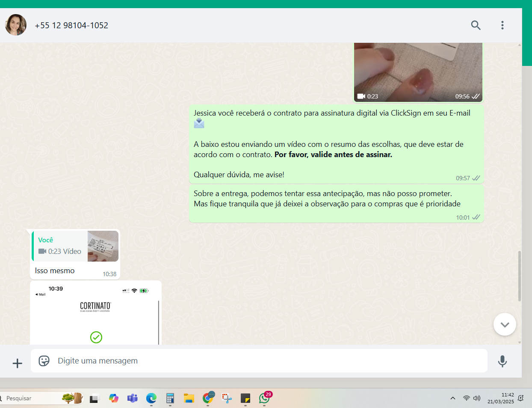Open Wi-Fi network settings in tray

point(466,398)
